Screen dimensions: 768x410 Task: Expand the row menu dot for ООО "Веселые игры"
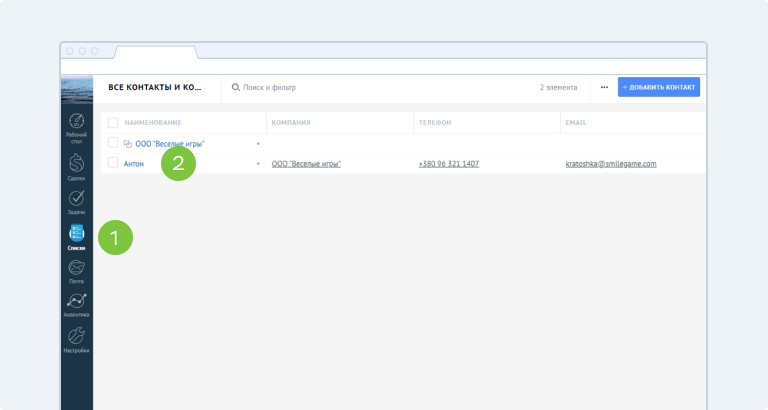(x=258, y=144)
